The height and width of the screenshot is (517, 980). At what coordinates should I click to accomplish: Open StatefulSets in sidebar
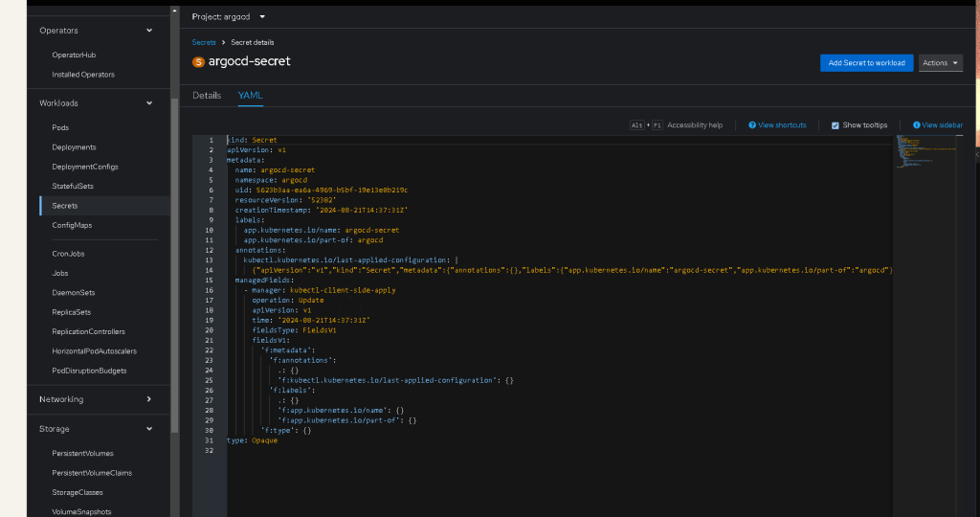coord(73,187)
